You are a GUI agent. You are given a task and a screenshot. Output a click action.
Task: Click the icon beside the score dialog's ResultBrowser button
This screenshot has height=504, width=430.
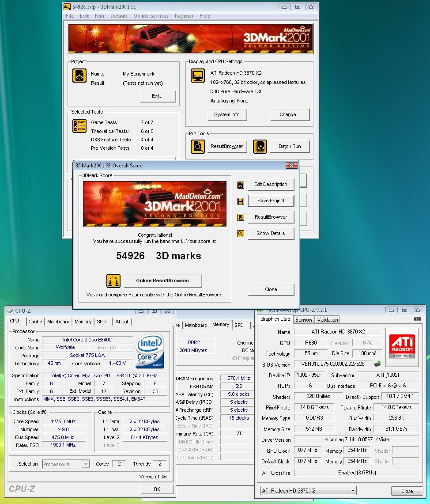point(241,217)
